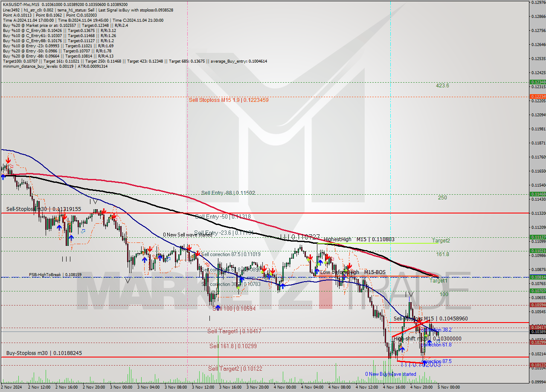Select the 250 Fibonacci level label

[442, 198]
